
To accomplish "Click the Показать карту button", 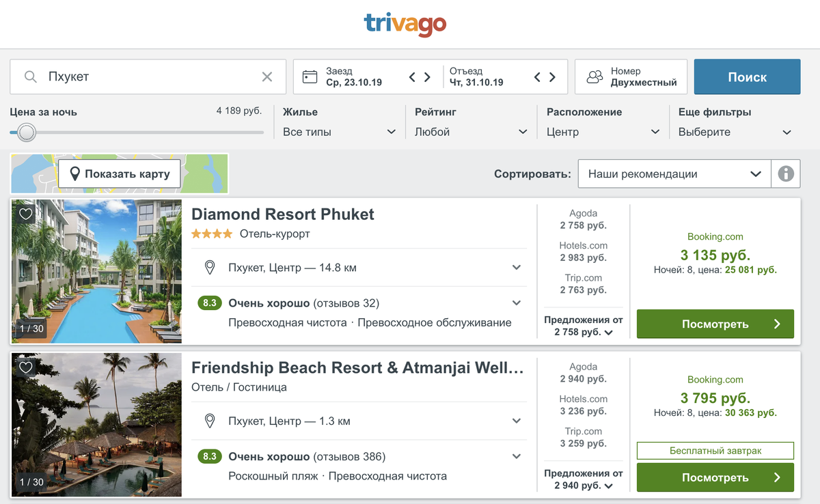I will [x=120, y=173].
